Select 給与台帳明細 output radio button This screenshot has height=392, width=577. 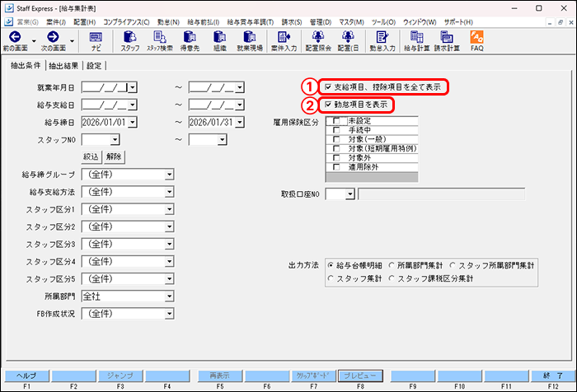[x=331, y=265]
